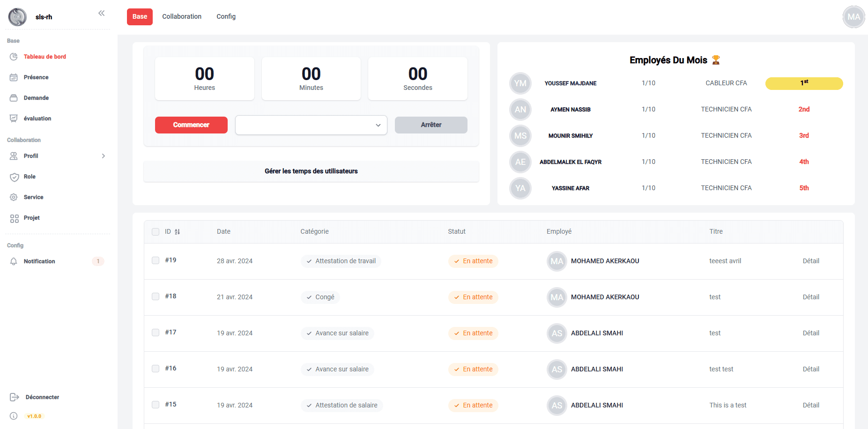Click the ID column sort icon
This screenshot has height=429, width=868.
[177, 232]
